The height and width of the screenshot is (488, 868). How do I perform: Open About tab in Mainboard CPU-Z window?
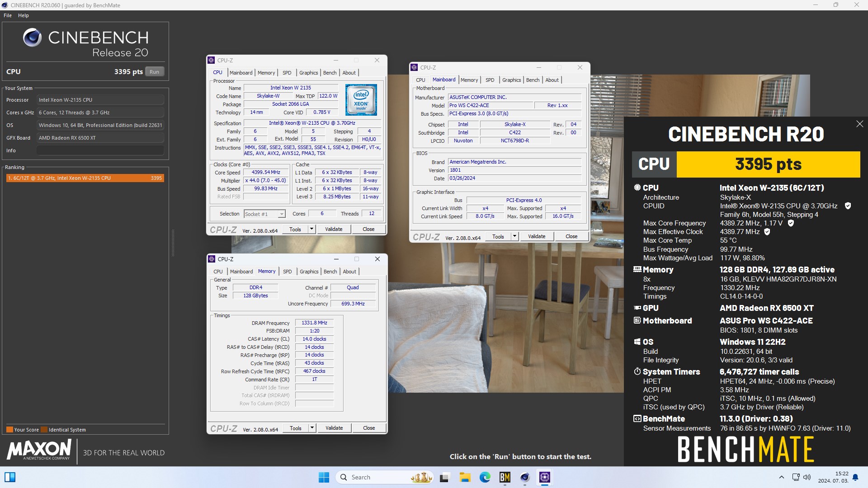pos(552,80)
